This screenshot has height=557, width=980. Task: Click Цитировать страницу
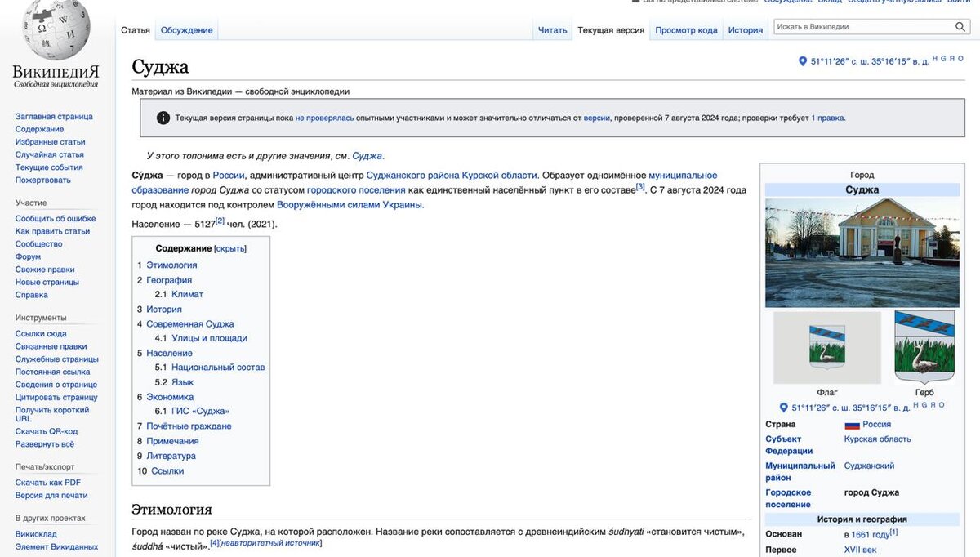[56, 397]
